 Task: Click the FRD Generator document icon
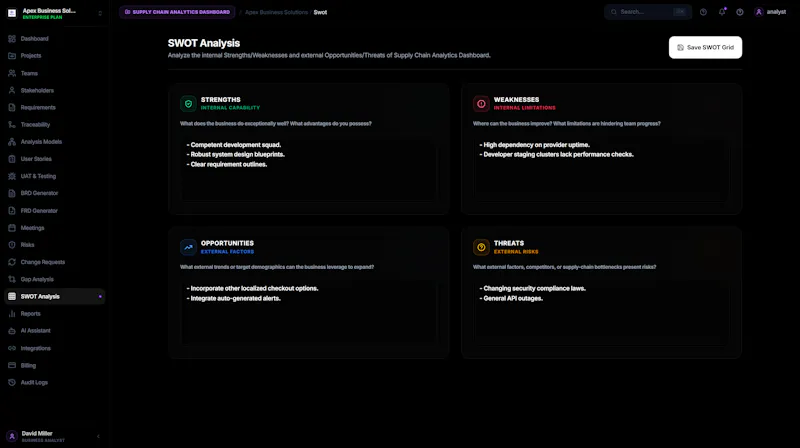(12, 210)
